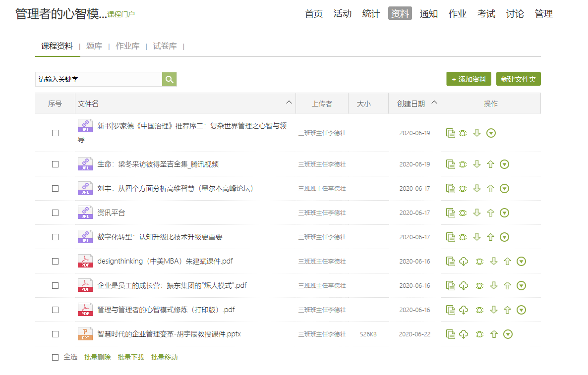This screenshot has width=588, height=375.
Task: Check the checkbox for 资讯平台
Action: 55,212
